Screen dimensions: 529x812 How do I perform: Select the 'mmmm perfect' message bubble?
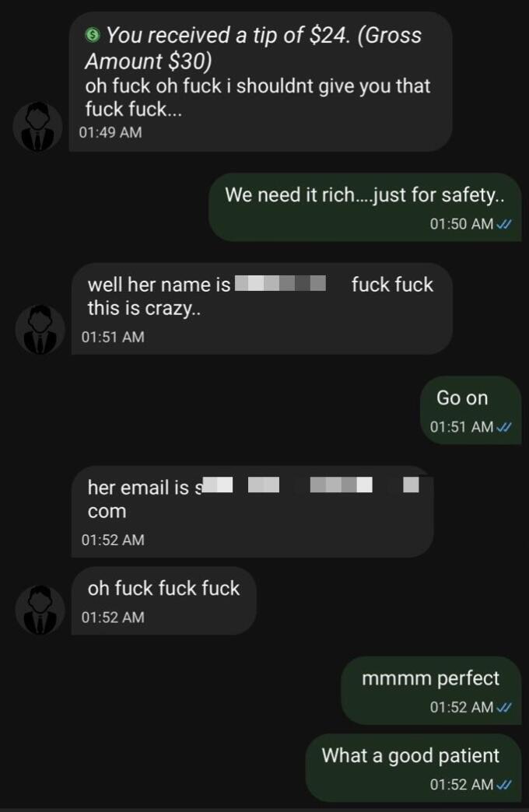pyautogui.click(x=431, y=691)
